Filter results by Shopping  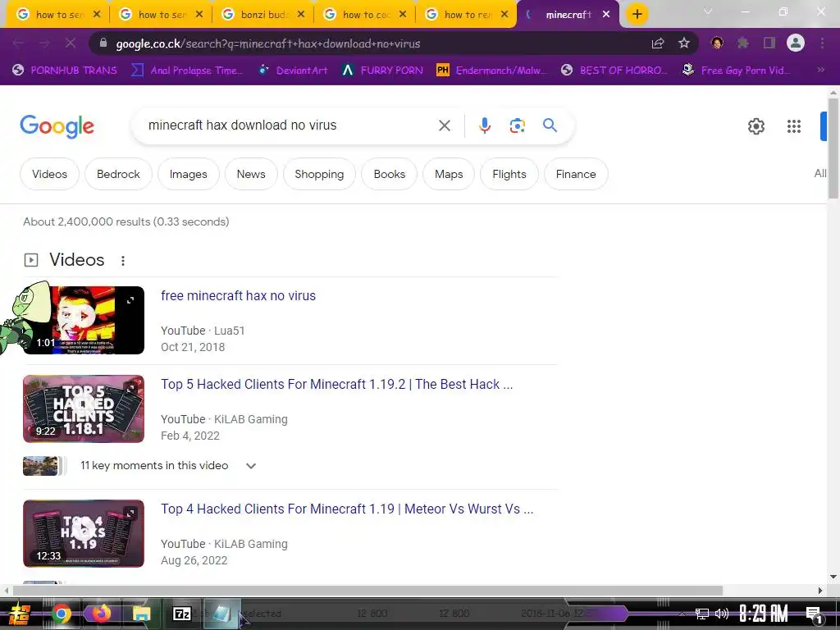(319, 174)
